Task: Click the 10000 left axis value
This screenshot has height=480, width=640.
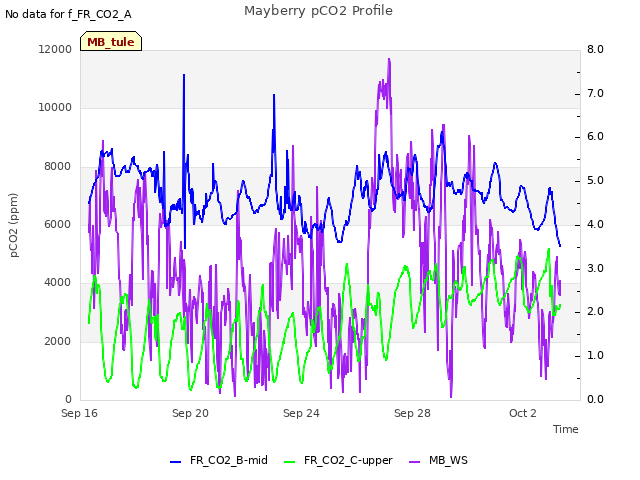Action: [55, 107]
